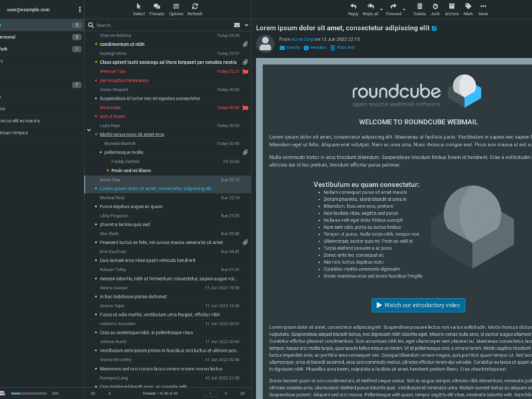Click the red flag on Webmail Tips message

pyautogui.click(x=245, y=72)
